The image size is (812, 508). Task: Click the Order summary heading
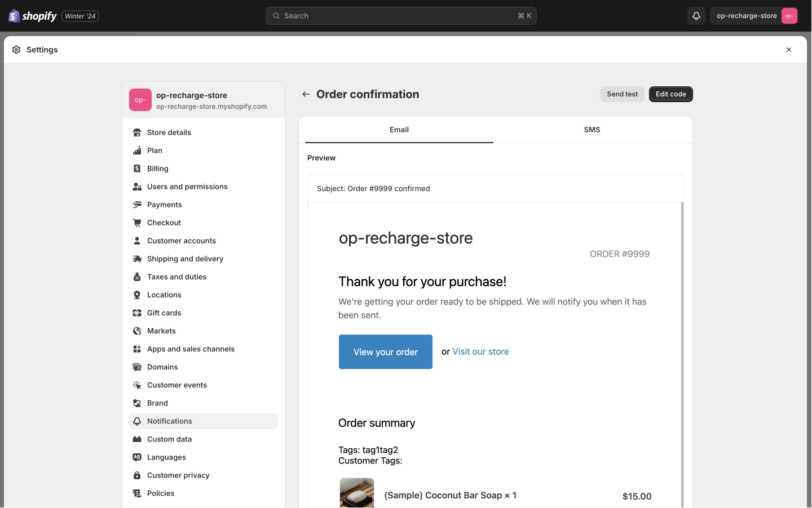(x=377, y=423)
